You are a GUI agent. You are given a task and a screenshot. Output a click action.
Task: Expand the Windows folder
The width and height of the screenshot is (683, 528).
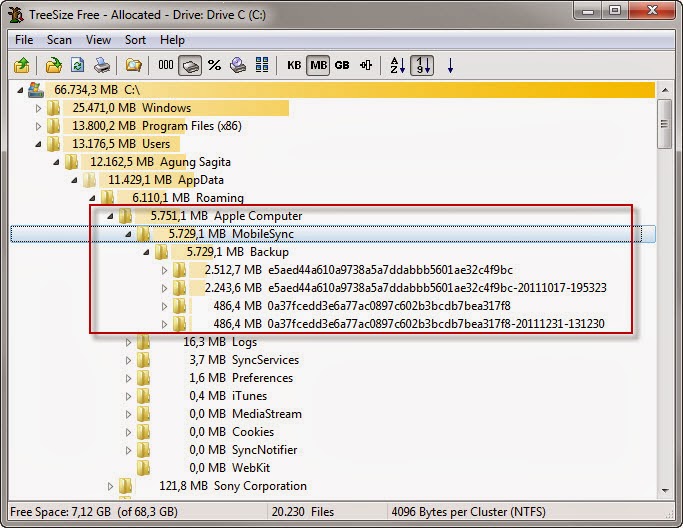pos(38,108)
